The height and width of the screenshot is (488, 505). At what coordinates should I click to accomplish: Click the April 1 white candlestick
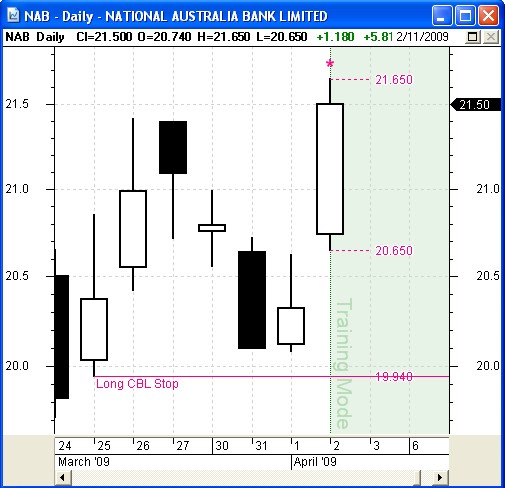pyautogui.click(x=291, y=326)
